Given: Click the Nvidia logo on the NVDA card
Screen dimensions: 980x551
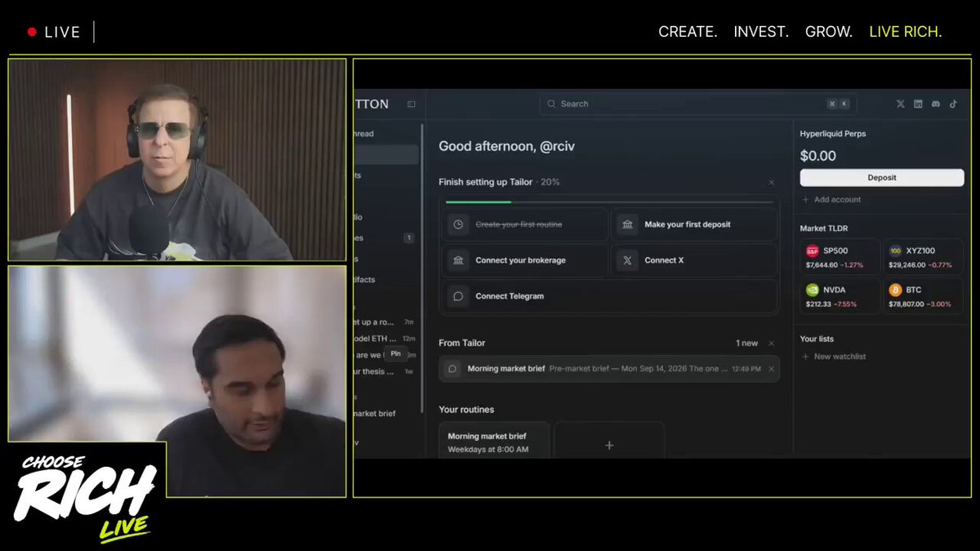Looking at the screenshot, I should [813, 290].
